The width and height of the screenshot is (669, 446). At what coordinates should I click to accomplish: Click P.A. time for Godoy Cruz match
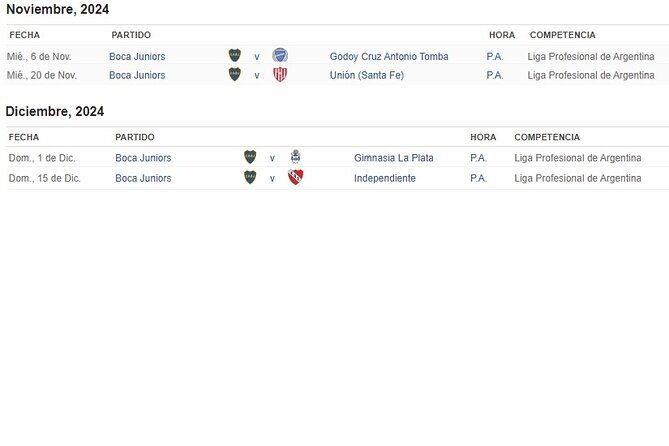[x=495, y=57]
